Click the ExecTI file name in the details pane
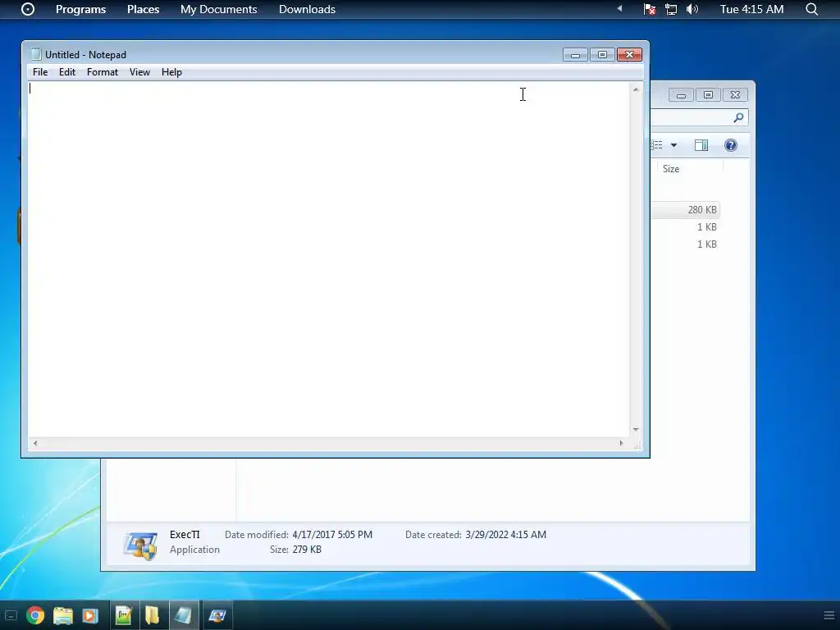The height and width of the screenshot is (630, 840). coord(185,535)
